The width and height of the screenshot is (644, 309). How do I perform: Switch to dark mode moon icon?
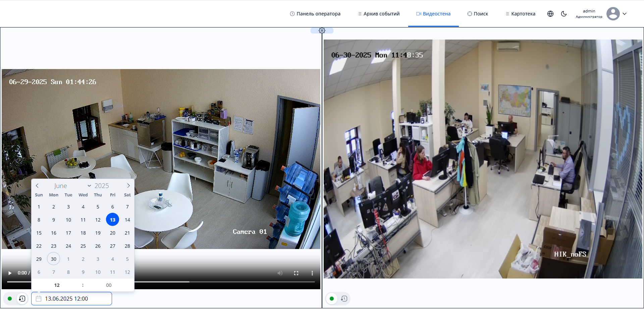pos(563,14)
